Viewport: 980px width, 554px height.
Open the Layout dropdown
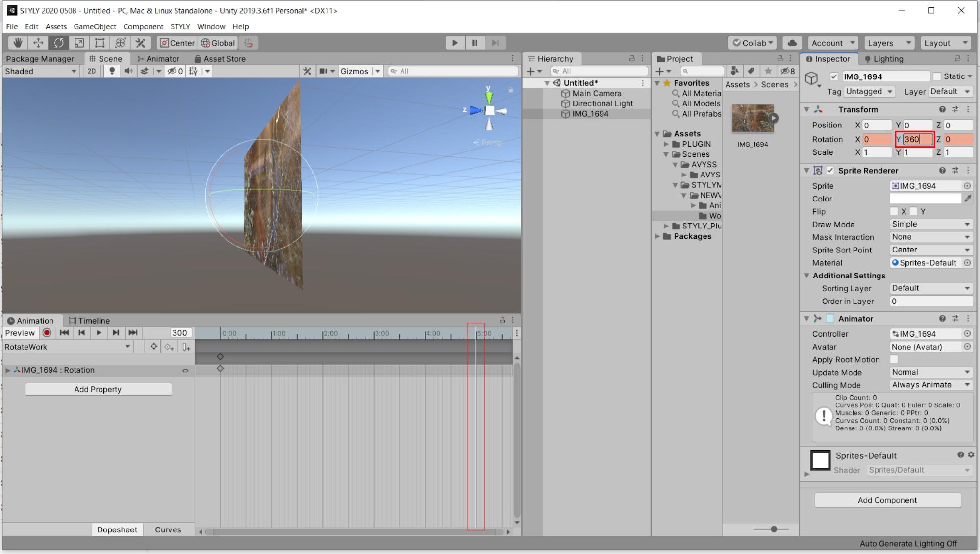[x=946, y=43]
